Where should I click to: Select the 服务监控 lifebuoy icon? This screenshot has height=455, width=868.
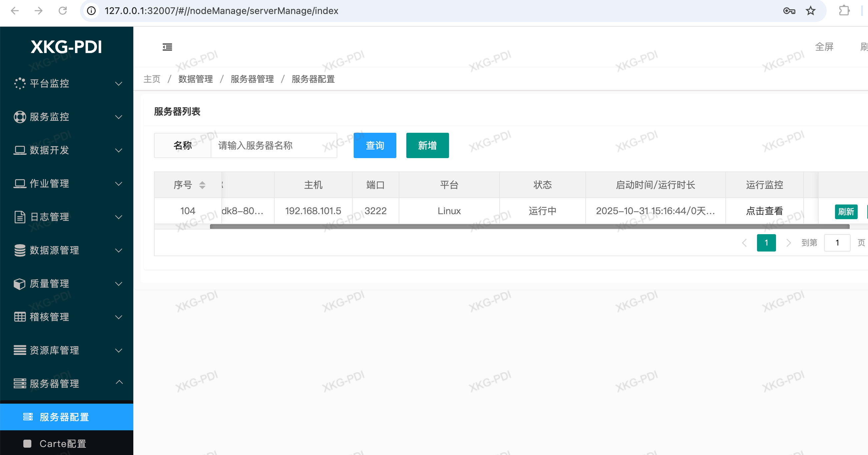(20, 117)
